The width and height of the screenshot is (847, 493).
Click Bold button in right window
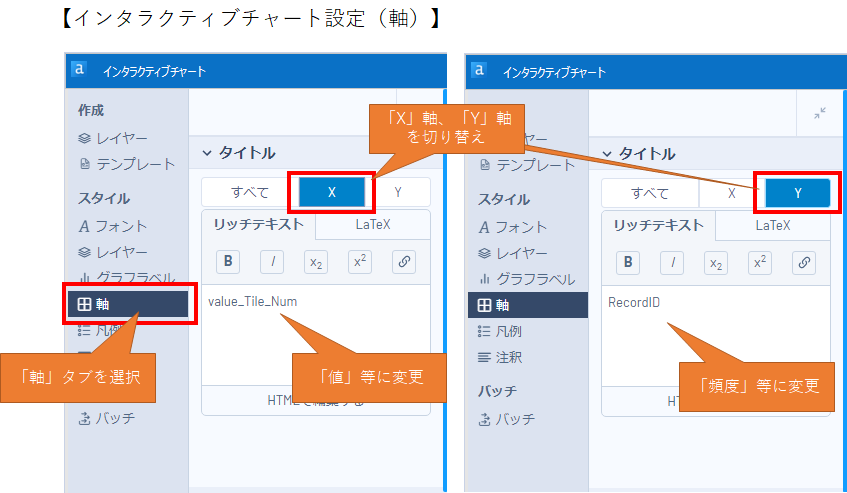coord(628,263)
